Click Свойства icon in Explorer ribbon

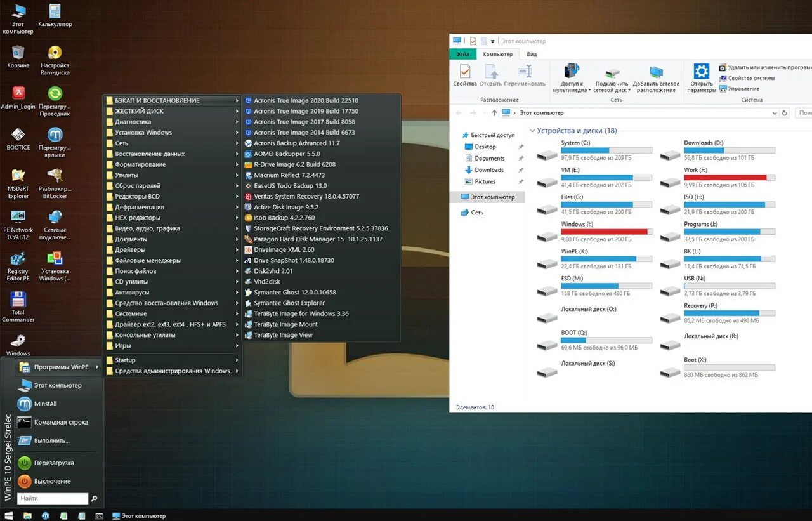(465, 76)
